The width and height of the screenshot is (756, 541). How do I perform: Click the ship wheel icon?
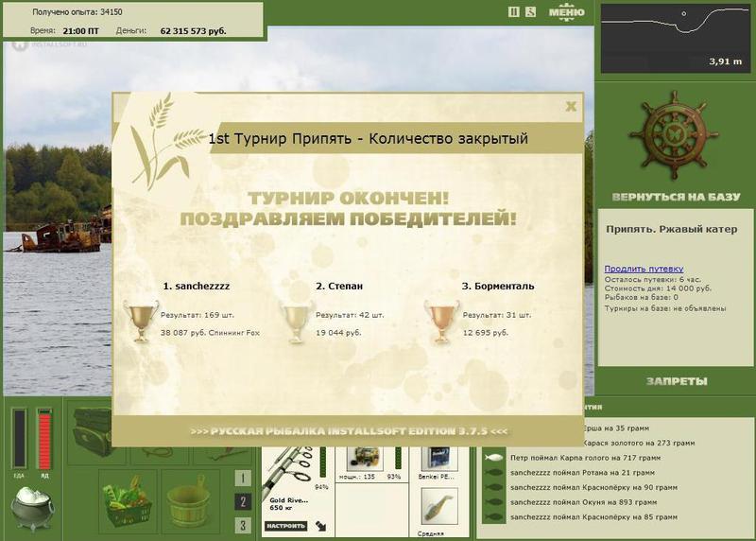coord(674,136)
